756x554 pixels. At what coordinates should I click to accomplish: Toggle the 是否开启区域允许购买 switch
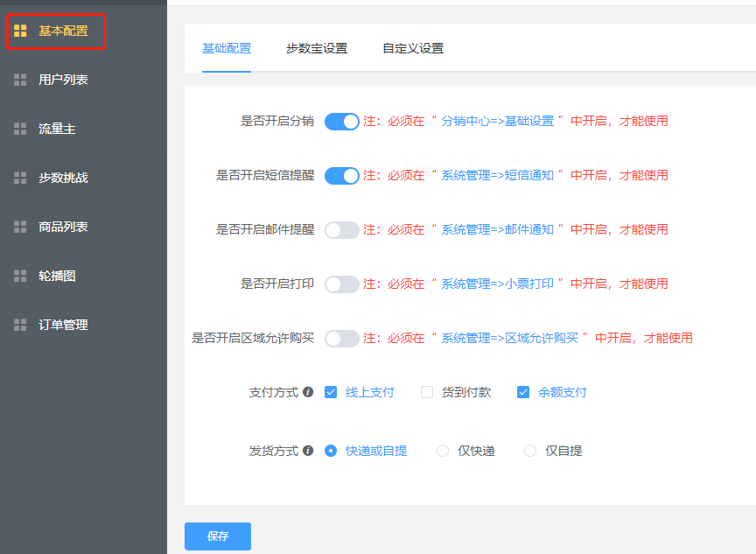pos(341,339)
